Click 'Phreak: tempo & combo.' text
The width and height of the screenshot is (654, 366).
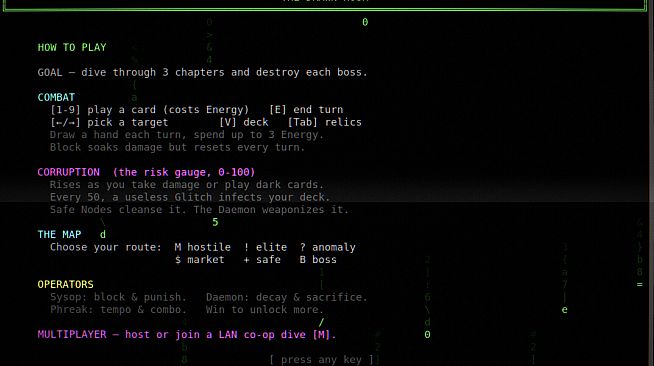point(118,310)
